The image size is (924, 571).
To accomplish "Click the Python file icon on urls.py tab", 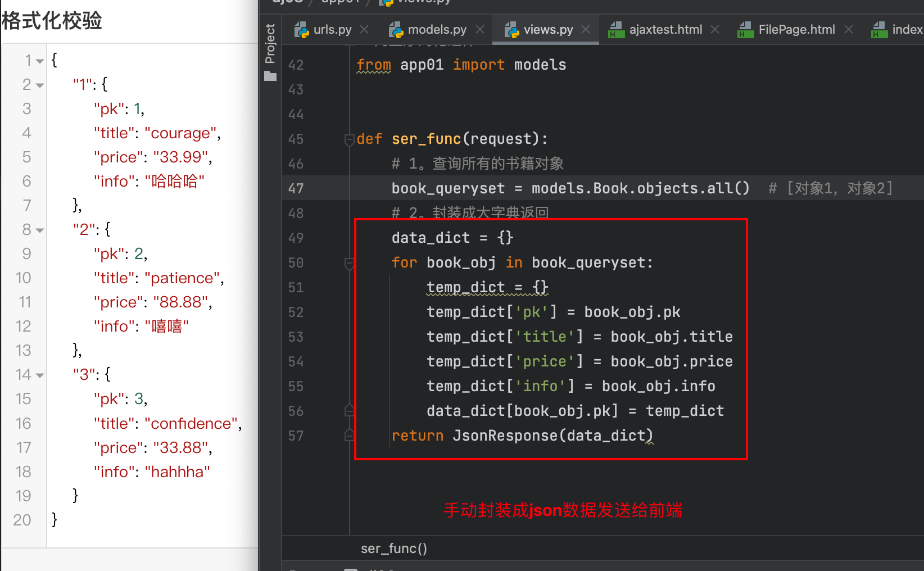I will click(x=302, y=30).
